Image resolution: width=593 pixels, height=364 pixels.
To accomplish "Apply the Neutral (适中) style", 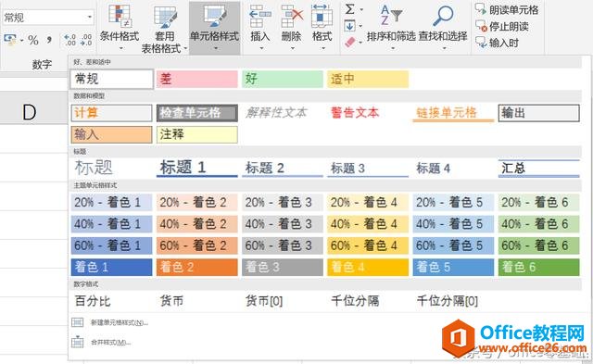I will click(368, 79).
